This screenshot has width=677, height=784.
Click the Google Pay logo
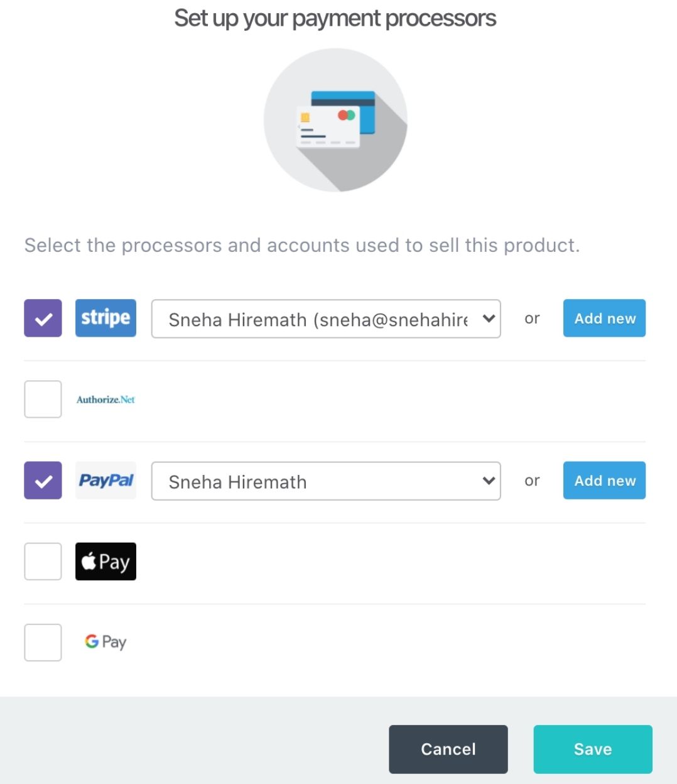point(106,642)
